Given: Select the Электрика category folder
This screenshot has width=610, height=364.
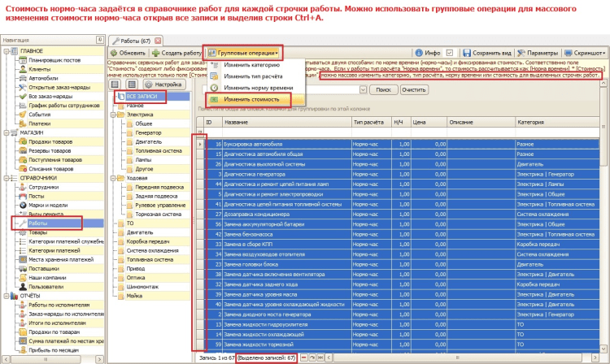Looking at the screenshot, I should 138,115.
